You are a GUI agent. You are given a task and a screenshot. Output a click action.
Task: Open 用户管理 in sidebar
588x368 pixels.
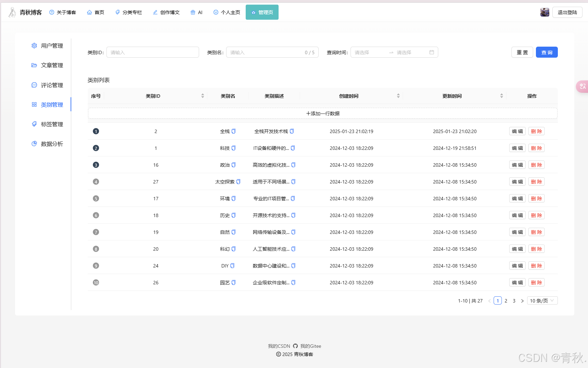click(x=52, y=46)
